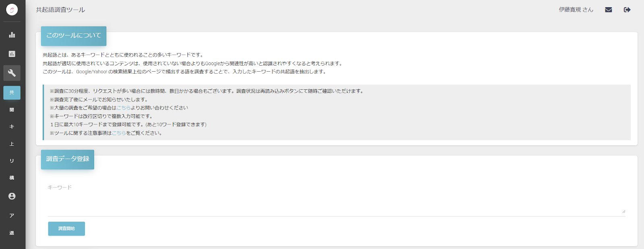
Task: Click the wrench tools icon in sidebar
Action: (x=12, y=73)
